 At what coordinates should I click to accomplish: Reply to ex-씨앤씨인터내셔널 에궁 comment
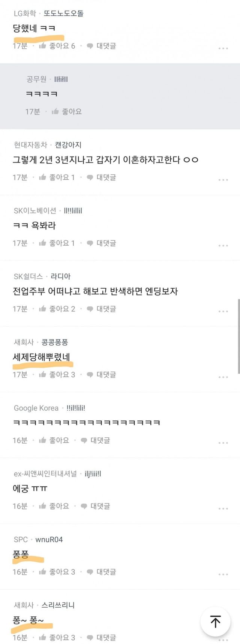tap(95, 506)
